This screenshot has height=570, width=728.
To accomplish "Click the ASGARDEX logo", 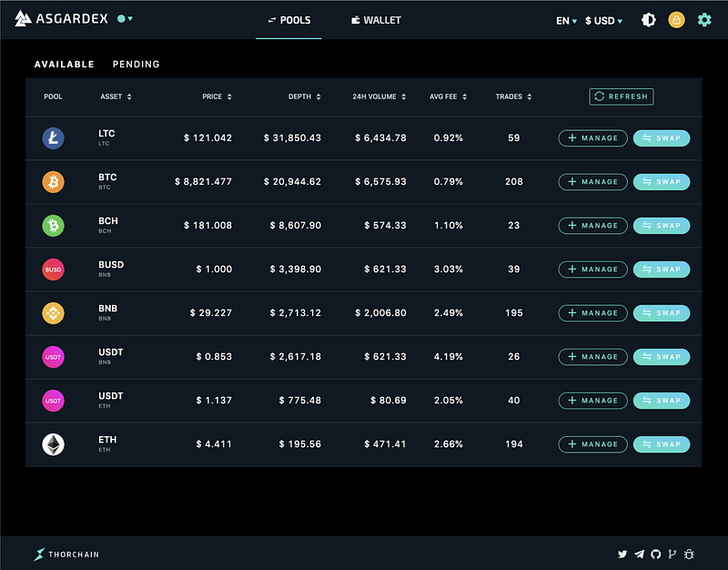I will point(61,18).
